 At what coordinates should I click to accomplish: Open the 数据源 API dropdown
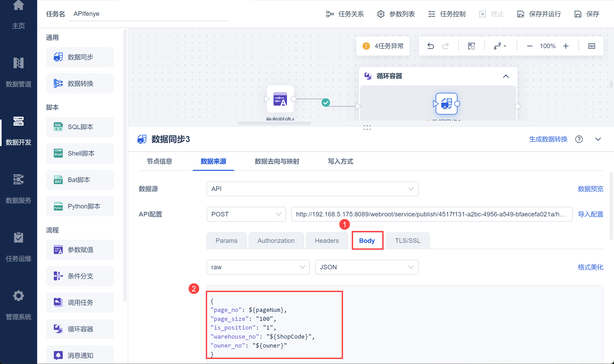pos(312,189)
